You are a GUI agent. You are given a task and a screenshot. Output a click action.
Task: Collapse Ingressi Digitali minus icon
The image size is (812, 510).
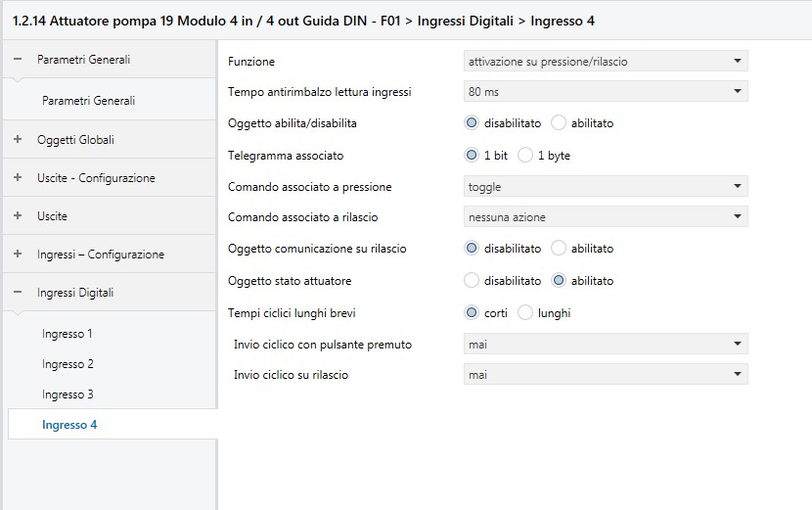pos(18,292)
